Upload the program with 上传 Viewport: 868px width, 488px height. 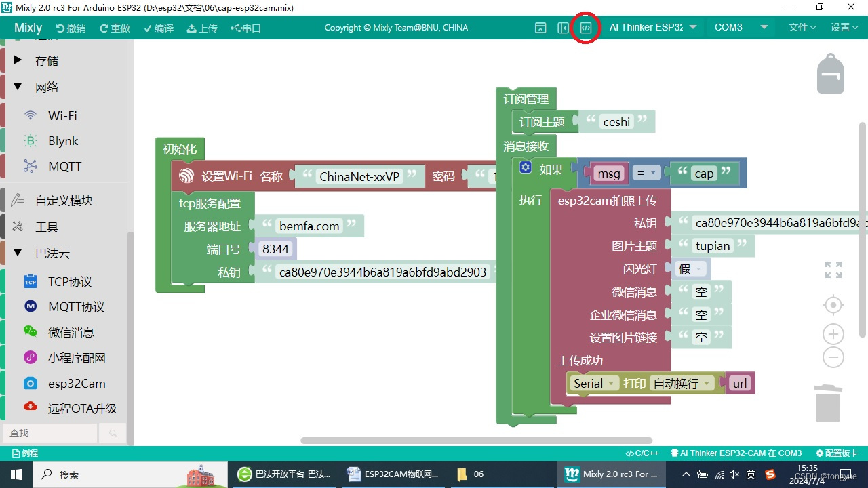pyautogui.click(x=202, y=28)
